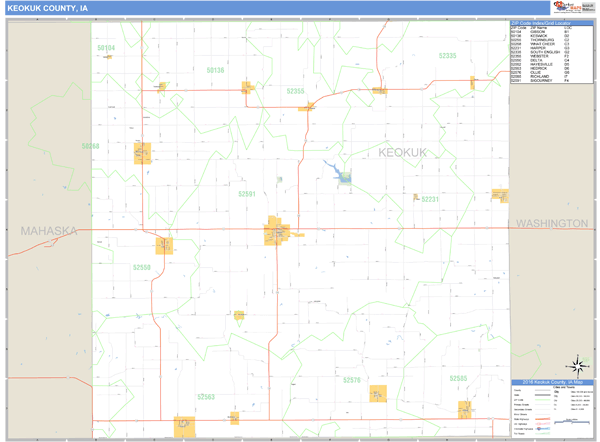600x442 pixels.
Task: Select the GIBSON row in ZIP index
Action: coord(541,32)
